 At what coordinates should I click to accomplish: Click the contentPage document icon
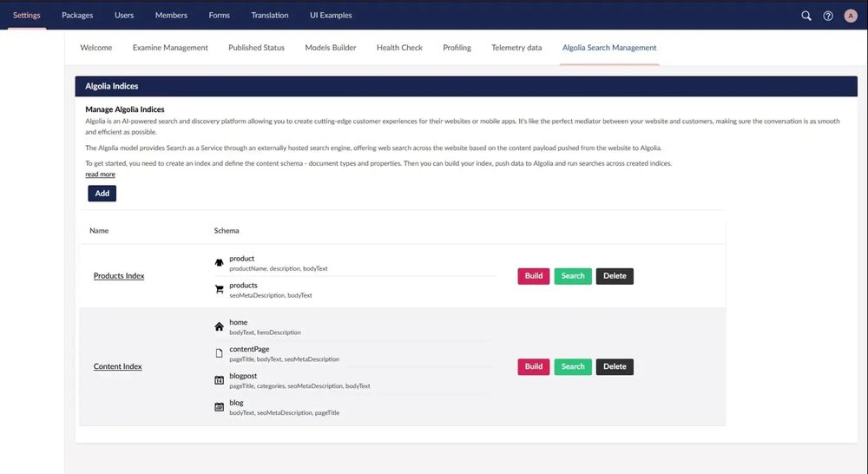220,353
